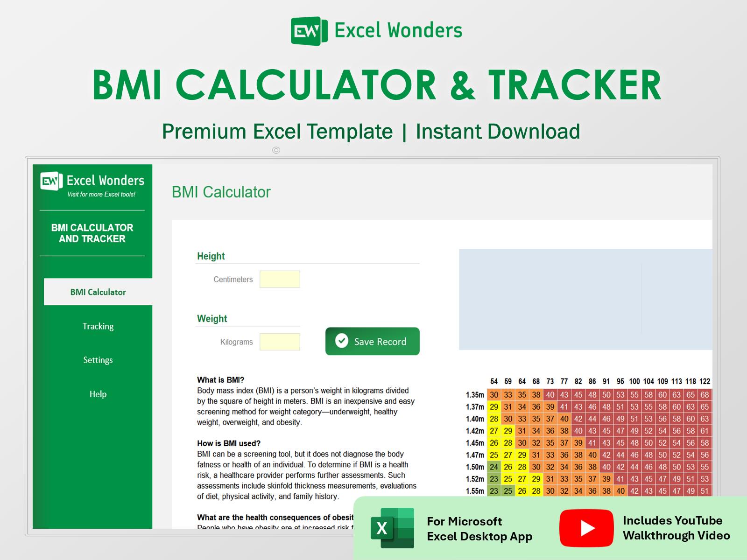Click the '100' weight column header
Viewport: 747px width, 560px height.
pos(634,381)
